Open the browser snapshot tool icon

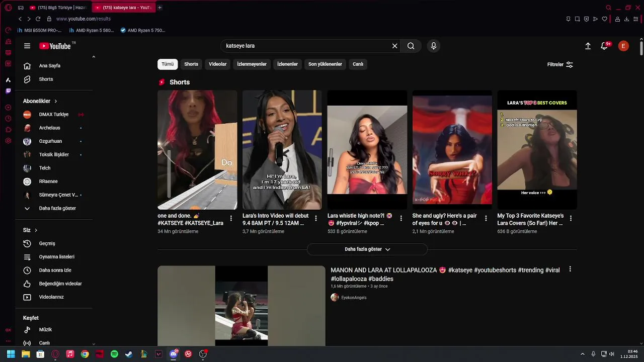pos(577,19)
